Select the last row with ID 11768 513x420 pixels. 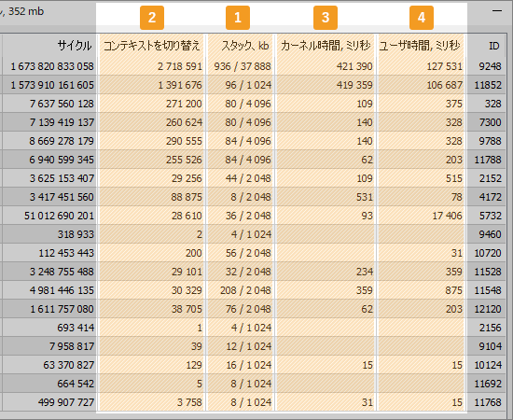coord(253,402)
